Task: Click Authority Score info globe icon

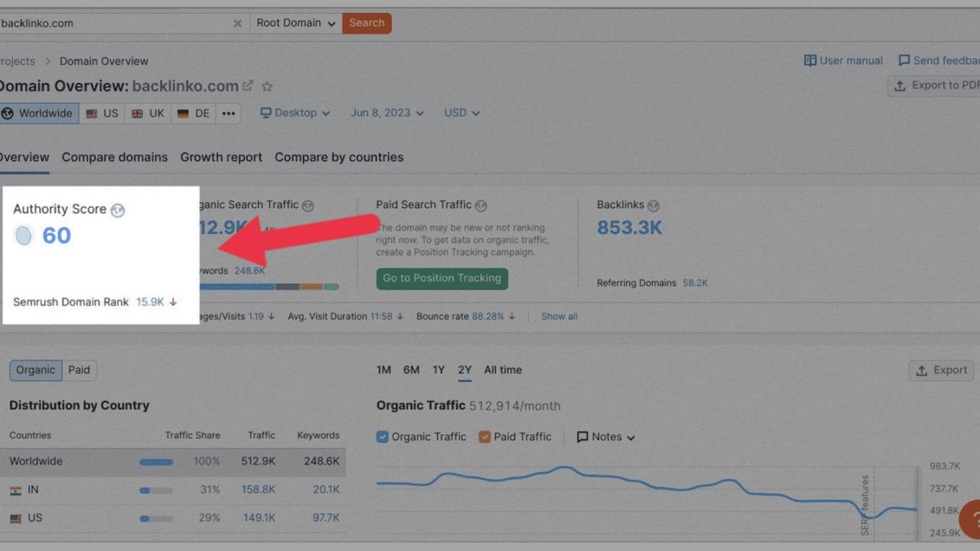Action: coord(117,210)
